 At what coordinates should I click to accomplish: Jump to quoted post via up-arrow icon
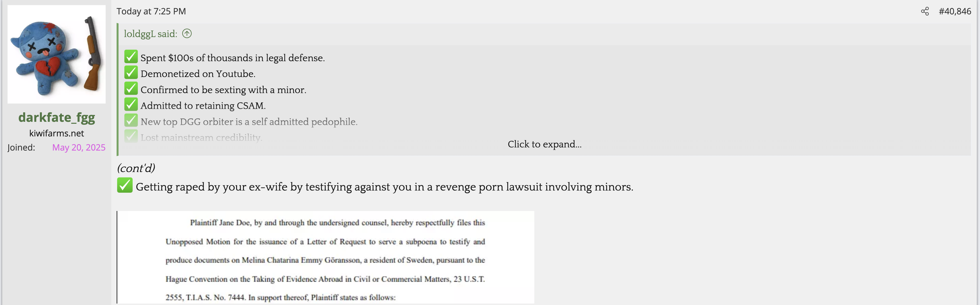(x=187, y=34)
